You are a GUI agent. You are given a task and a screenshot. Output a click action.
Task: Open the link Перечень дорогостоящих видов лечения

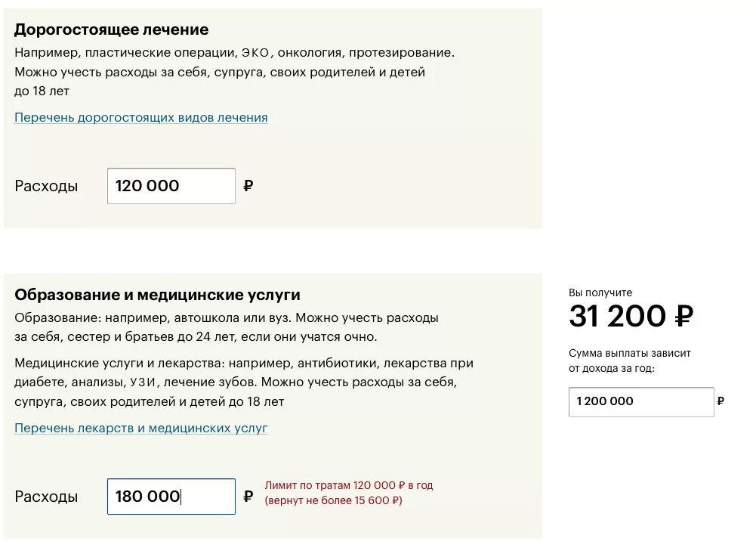click(141, 117)
